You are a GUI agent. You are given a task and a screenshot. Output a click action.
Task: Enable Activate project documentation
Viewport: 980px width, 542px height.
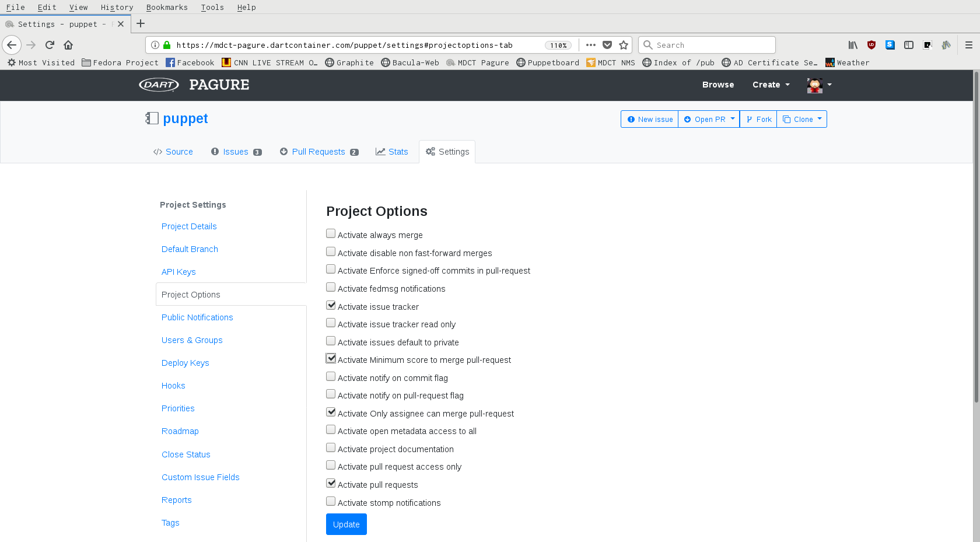(x=331, y=448)
